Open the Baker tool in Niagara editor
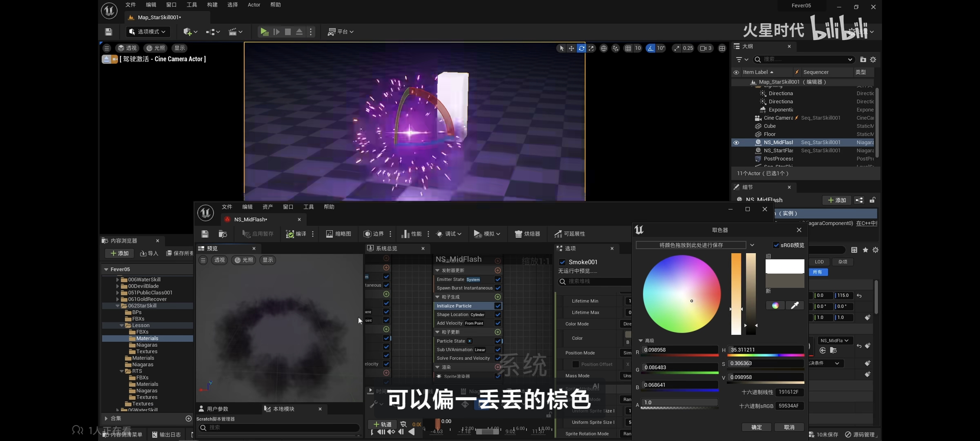Screen dimensions: 980x441 coord(527,234)
